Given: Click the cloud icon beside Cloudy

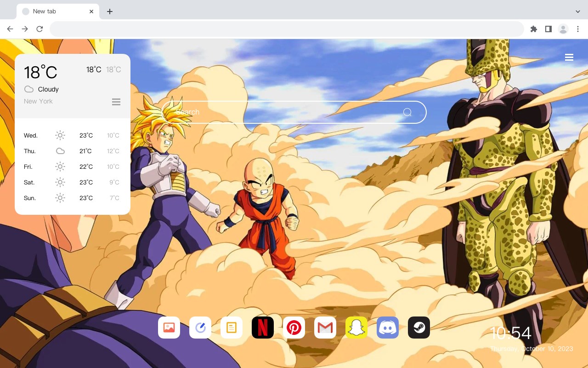Looking at the screenshot, I should [x=29, y=89].
